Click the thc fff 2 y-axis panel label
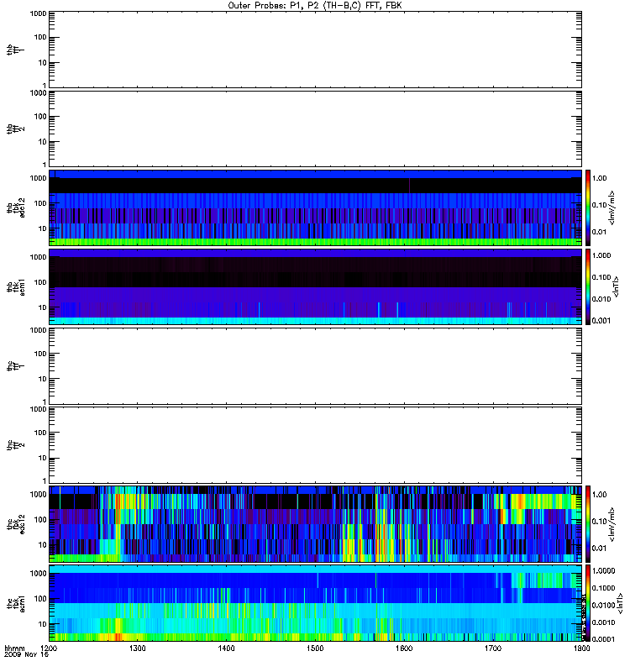 (15, 445)
